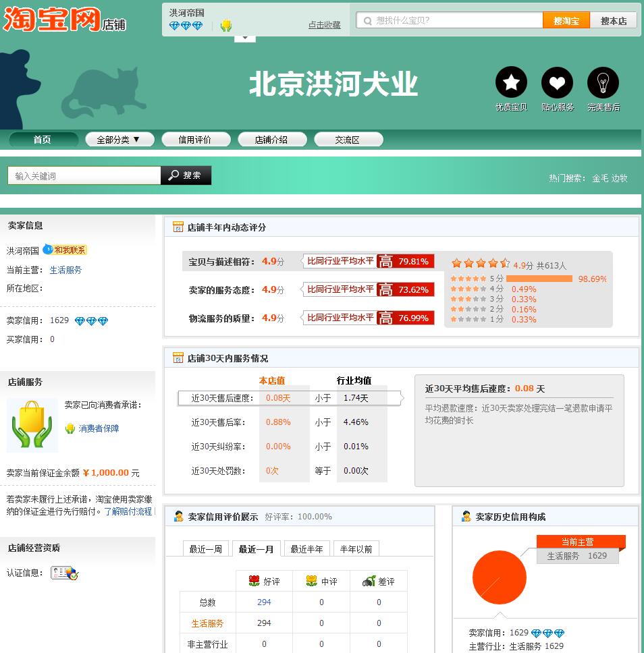Click the 好评率：100.00% text
Image resolution: width=644 pixels, height=653 pixels.
[x=298, y=517]
